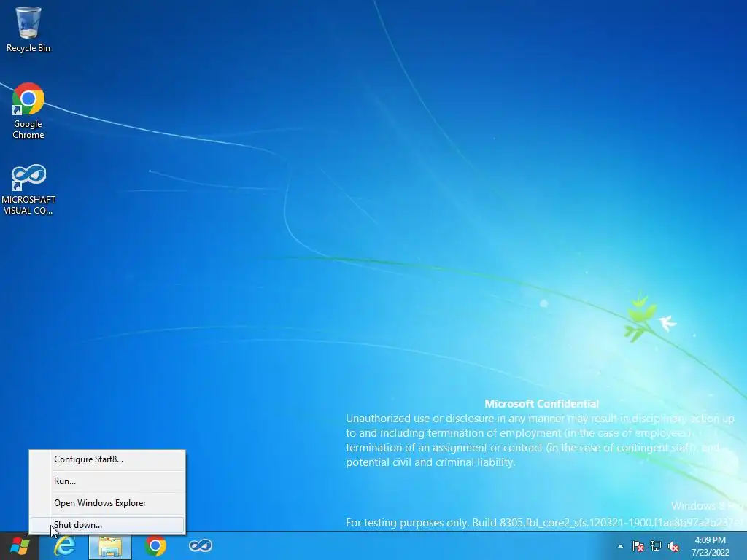Open the Action Center flag icon
Image resolution: width=747 pixels, height=560 pixels.
coord(638,546)
